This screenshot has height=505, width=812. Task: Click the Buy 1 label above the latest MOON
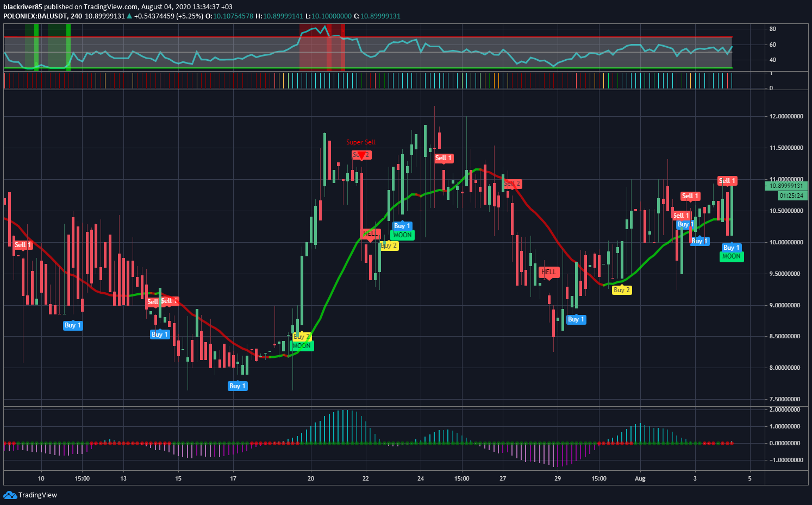[732, 248]
